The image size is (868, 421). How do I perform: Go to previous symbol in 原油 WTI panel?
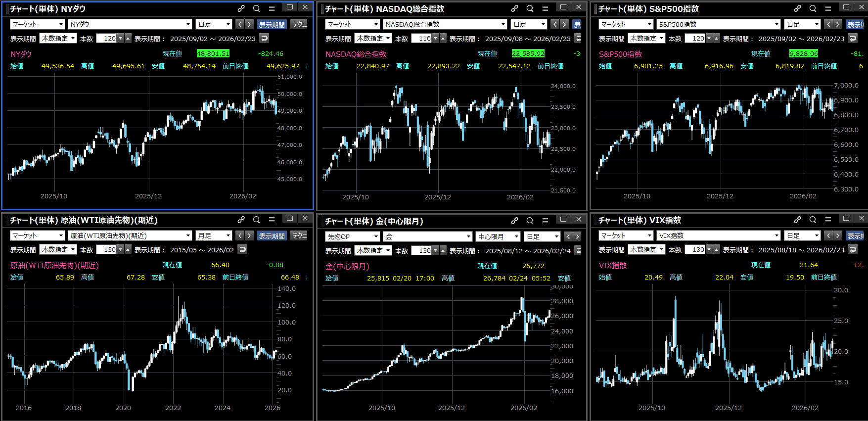pyautogui.click(x=240, y=235)
